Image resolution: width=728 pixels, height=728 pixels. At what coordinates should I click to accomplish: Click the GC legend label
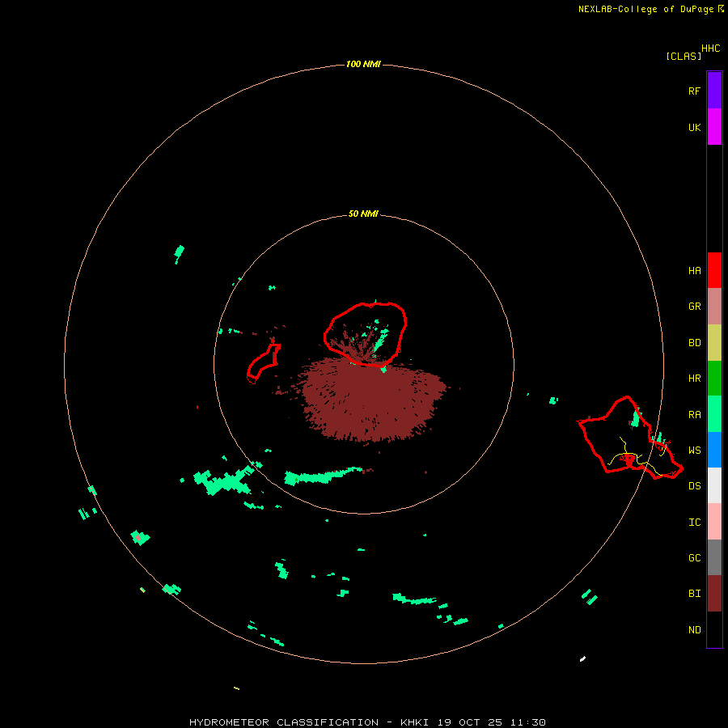click(694, 558)
